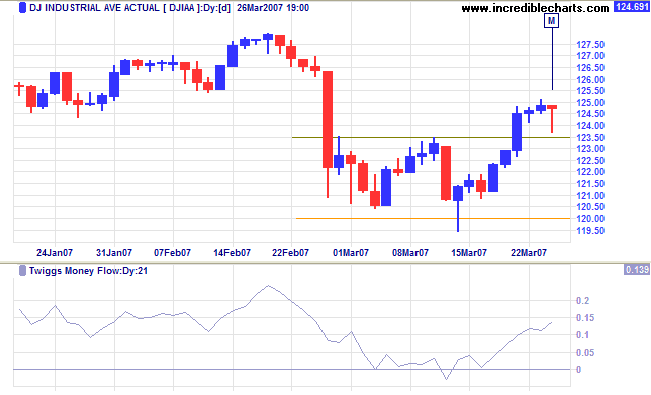Click the 15Mar07 date label

[469, 253]
